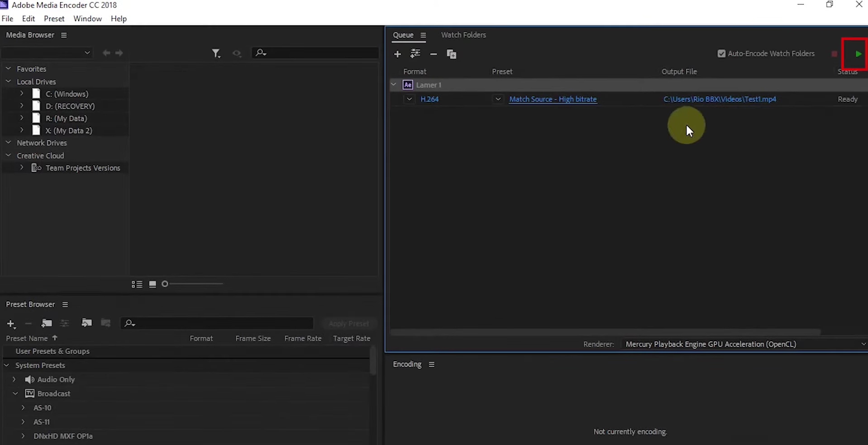The height and width of the screenshot is (445, 868).
Task: Switch to the Watch Folders tab
Action: (x=463, y=35)
